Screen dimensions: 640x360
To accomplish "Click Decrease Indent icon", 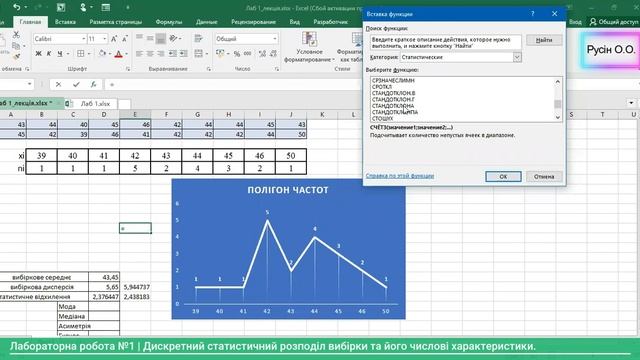I will click(173, 53).
